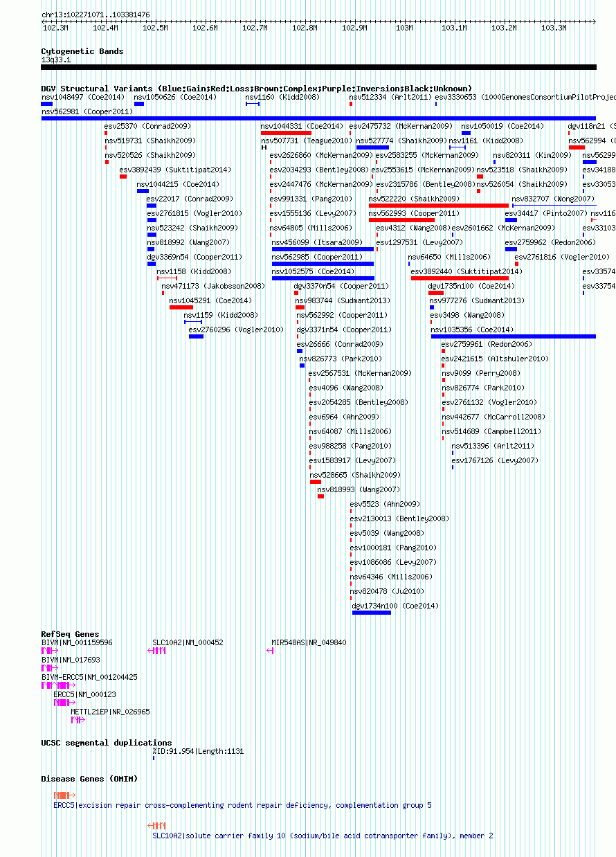Click variant nsv1044331 (Coe2014)
The width and height of the screenshot is (616, 857).
click(x=286, y=133)
